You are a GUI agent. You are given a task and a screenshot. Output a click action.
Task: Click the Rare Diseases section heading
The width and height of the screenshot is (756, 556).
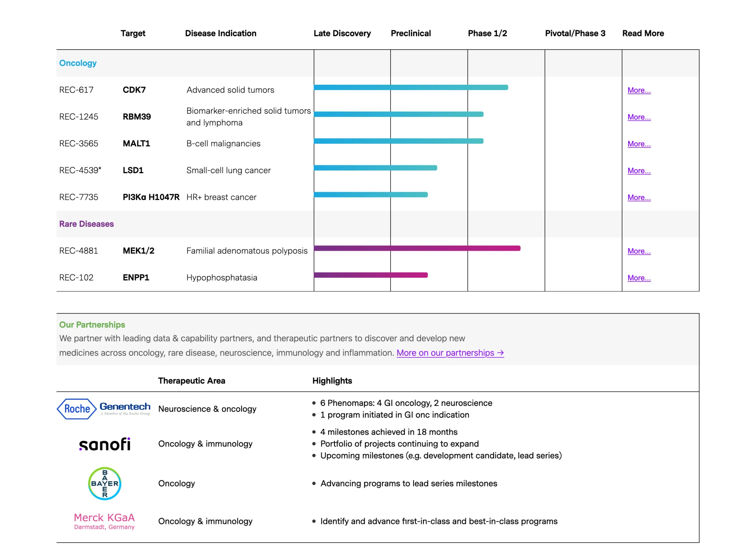tap(87, 224)
